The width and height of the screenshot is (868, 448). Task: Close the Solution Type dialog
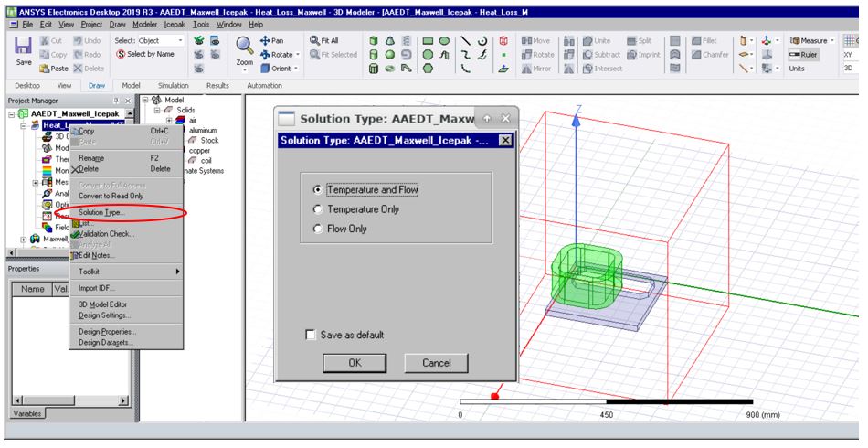point(505,140)
